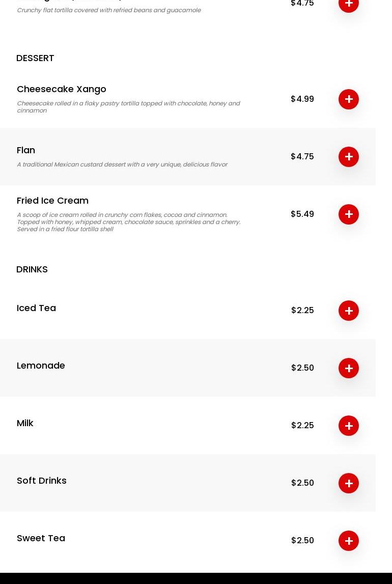Add Flan using its plus button
This screenshot has height=584, width=392.
[349, 157]
